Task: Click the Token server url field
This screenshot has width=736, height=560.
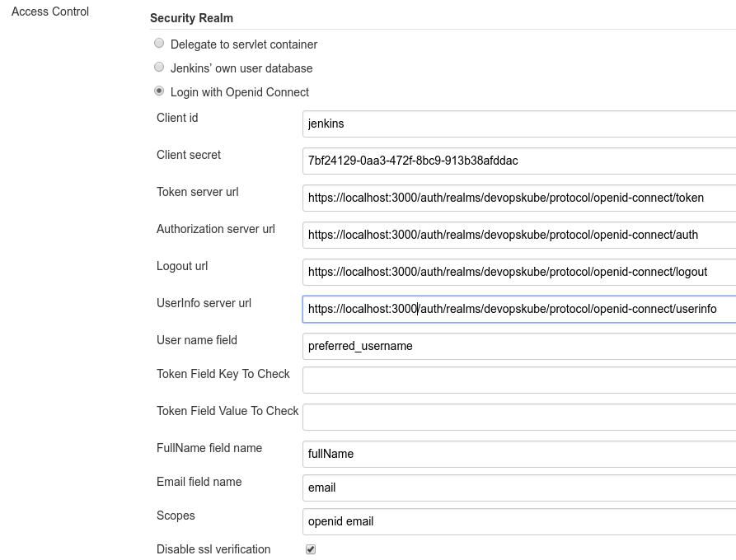Action: (519, 198)
